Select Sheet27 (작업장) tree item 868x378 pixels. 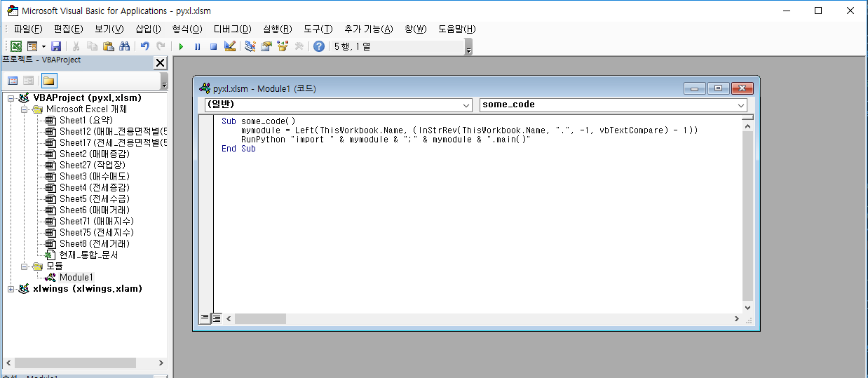click(x=92, y=166)
